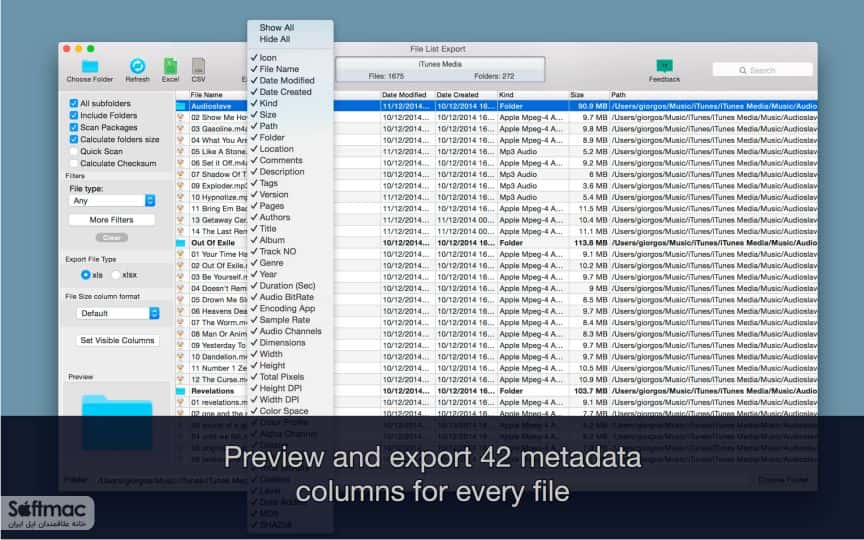
Task: Select the xls export radio button
Action: tap(85, 274)
